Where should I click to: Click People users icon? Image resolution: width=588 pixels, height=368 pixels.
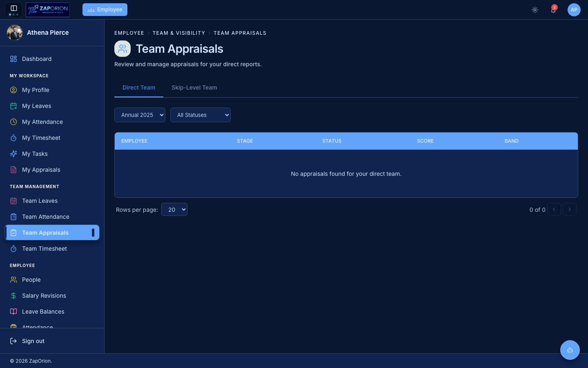(x=13, y=280)
